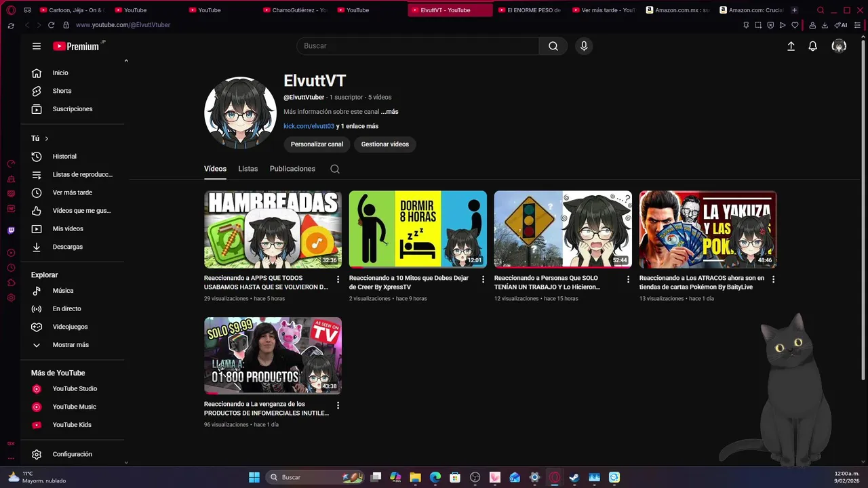Open Los ATRACOS video title
The width and height of the screenshot is (868, 488).
[x=702, y=283]
